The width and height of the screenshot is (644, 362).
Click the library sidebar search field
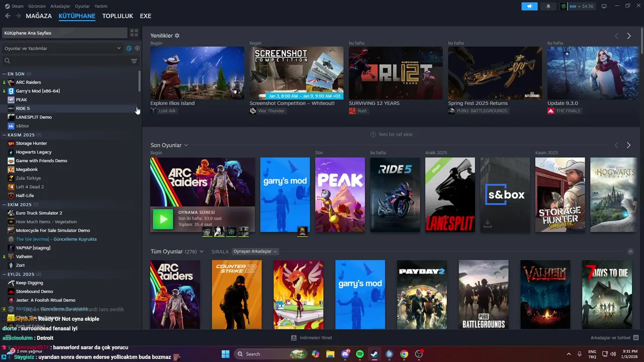[x=65, y=61]
